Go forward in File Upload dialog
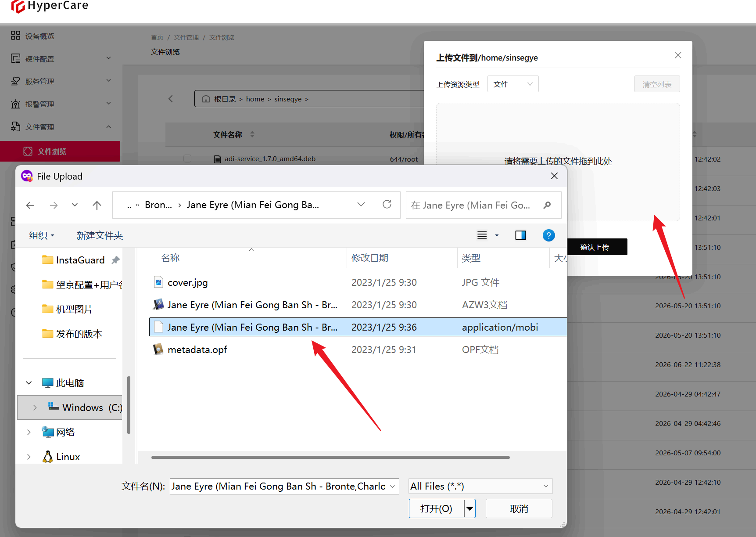This screenshot has width=756, height=537. (x=54, y=205)
